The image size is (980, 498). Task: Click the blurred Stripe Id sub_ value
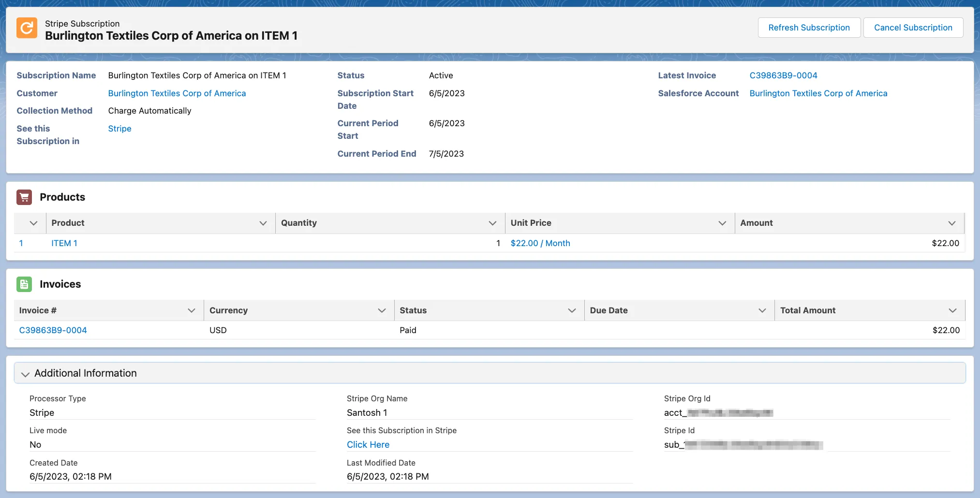tap(743, 444)
